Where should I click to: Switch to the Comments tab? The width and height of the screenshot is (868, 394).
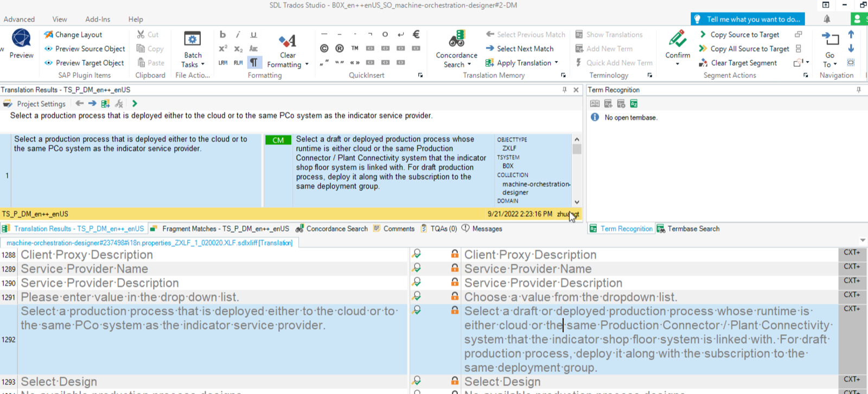click(x=394, y=228)
